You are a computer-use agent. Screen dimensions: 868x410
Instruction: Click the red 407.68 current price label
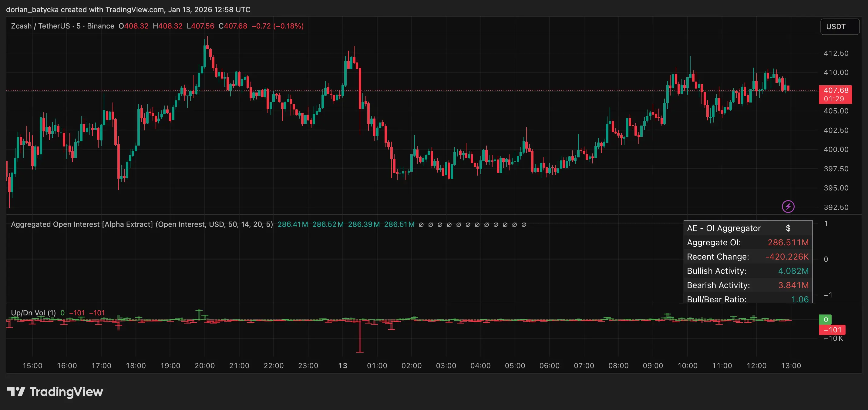(x=835, y=90)
